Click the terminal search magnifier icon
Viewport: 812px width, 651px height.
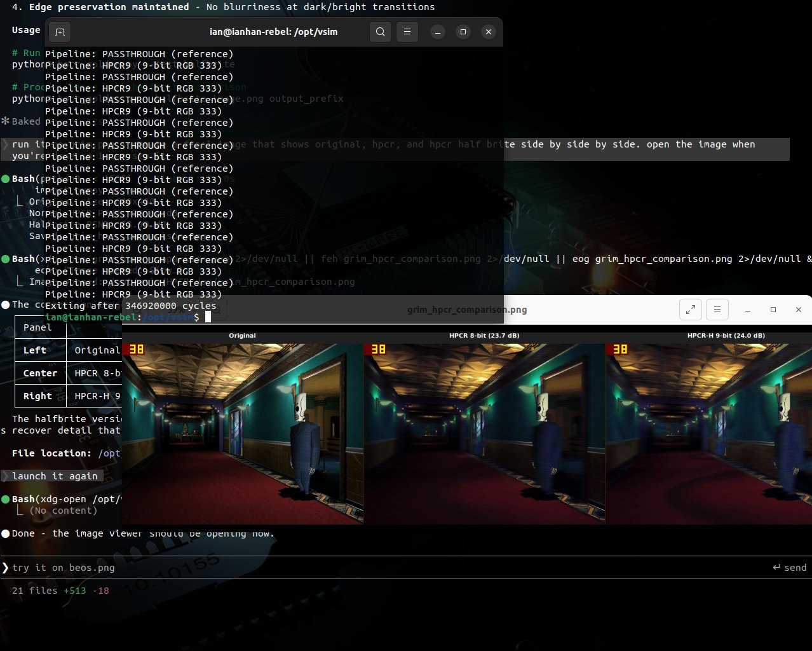tap(380, 32)
